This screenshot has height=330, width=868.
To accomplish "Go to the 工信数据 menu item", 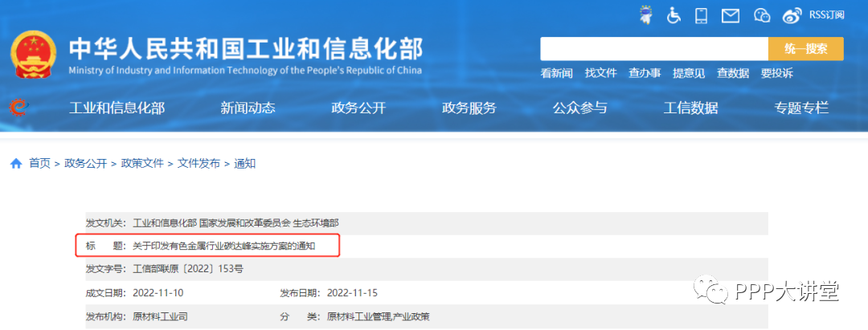I will tap(690, 108).
